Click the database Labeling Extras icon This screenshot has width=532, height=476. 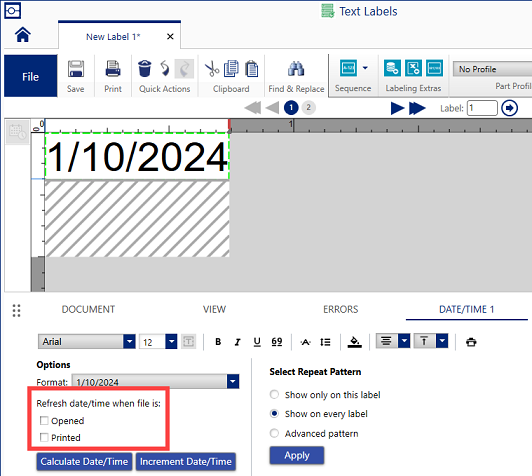(x=392, y=68)
